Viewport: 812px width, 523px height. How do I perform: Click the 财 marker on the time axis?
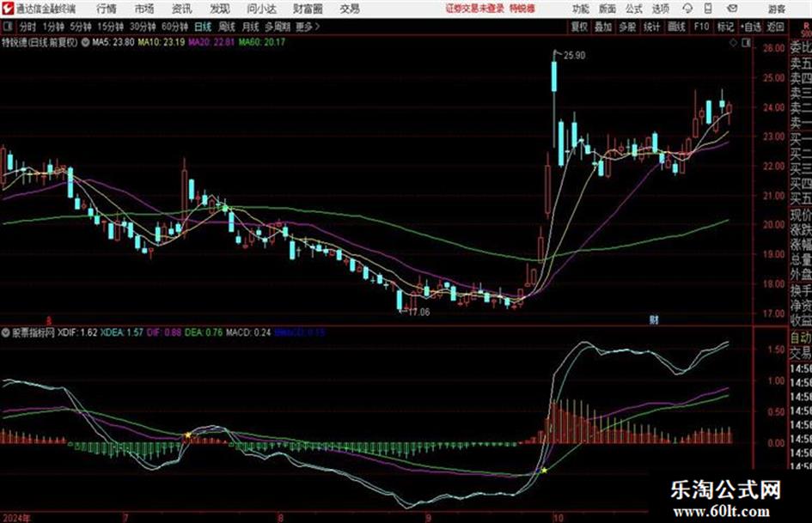[654, 320]
